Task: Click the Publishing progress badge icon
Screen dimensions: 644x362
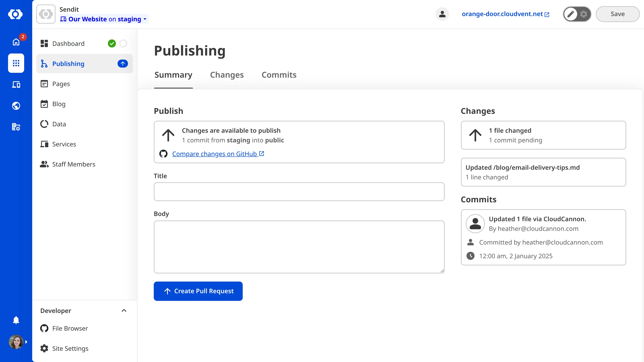Action: (x=123, y=64)
